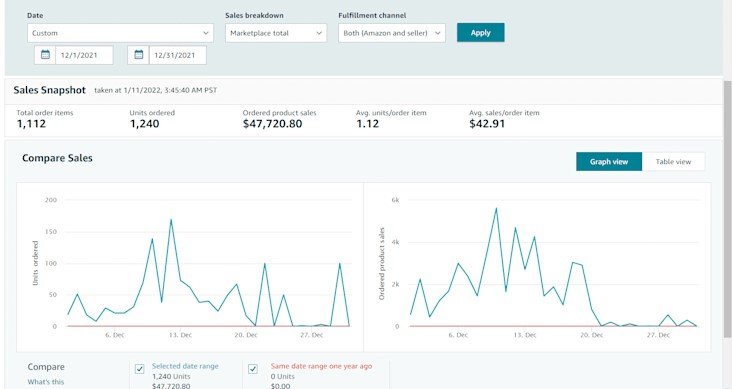Edit the start date field 12/1/2021
Viewport: 733px width, 389px height.
(x=84, y=55)
